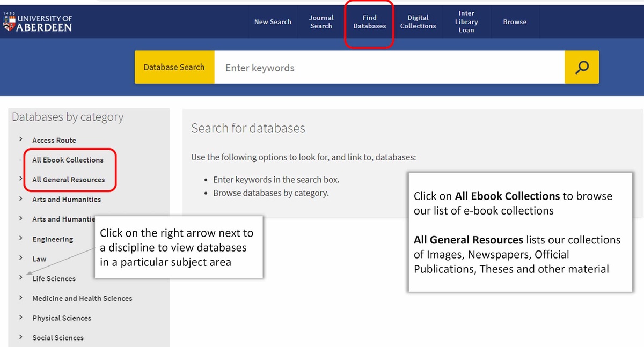644x347 pixels.
Task: Select Browse from the navigation bar
Action: (x=514, y=21)
